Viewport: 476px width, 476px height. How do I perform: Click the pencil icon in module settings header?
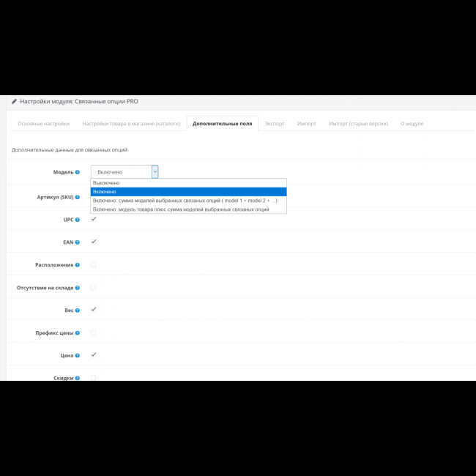14,102
